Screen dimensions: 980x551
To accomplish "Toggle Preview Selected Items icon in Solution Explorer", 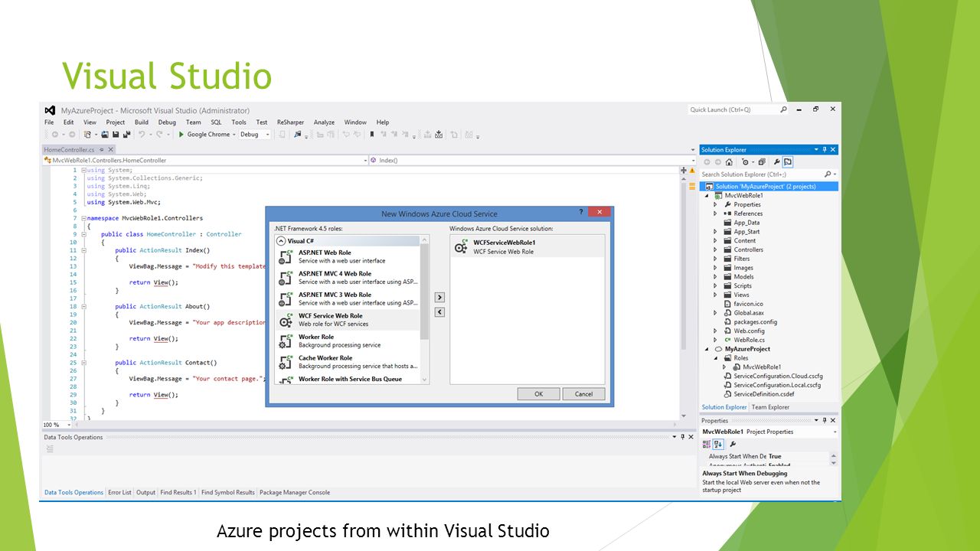I will pyautogui.click(x=788, y=162).
